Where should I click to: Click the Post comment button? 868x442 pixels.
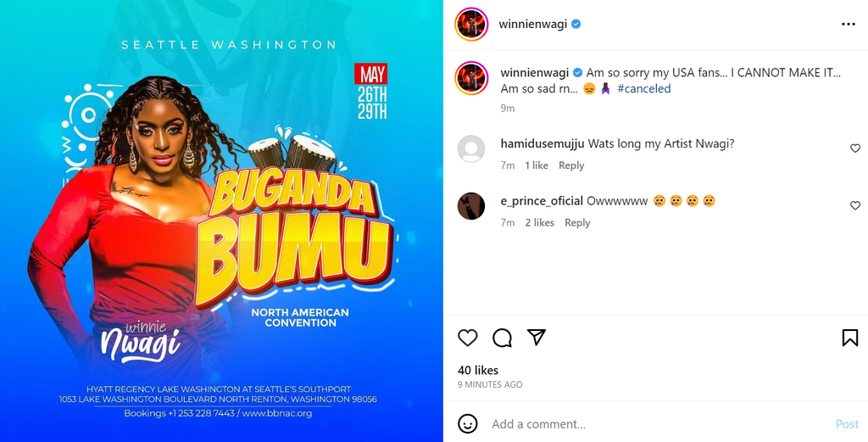847,424
